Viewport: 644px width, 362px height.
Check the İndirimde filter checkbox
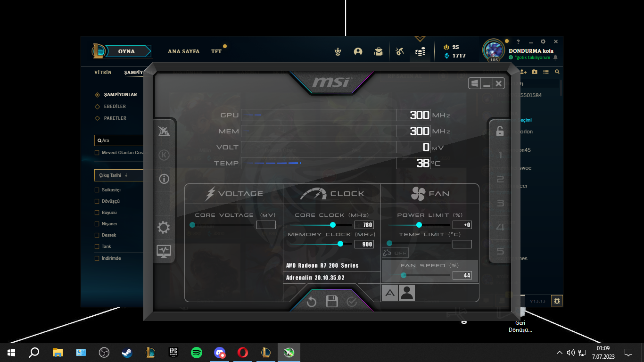point(97,258)
